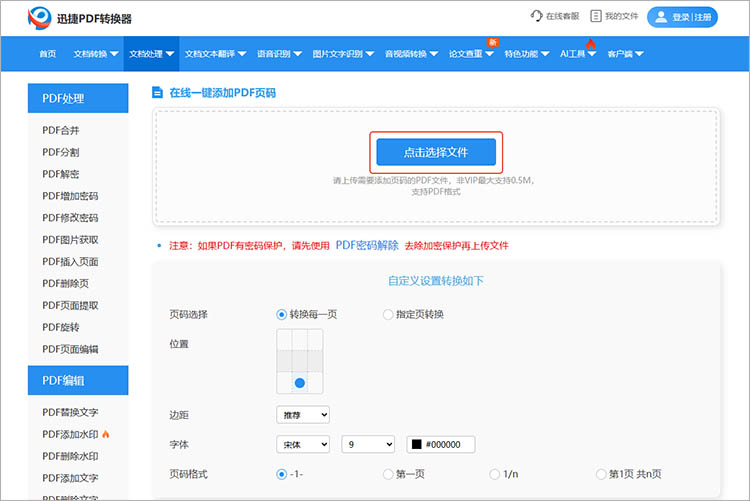Screen dimensions: 750x501
Task: Open PDF修改密码 in the sidebar
Action: pos(70,218)
